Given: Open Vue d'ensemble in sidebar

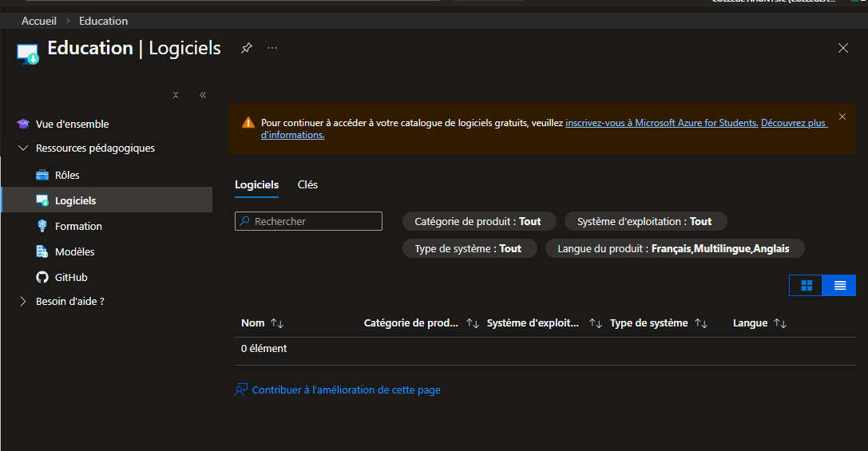Looking at the screenshot, I should [x=72, y=125].
